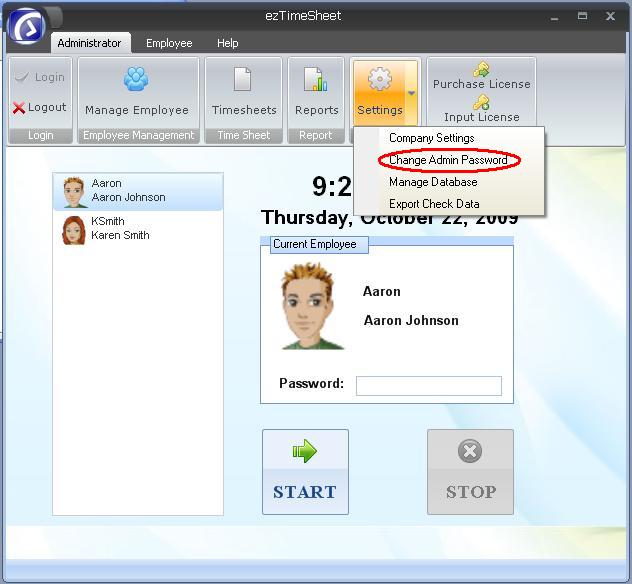Click the red X Logout icon
The image size is (632, 584).
click(x=19, y=108)
